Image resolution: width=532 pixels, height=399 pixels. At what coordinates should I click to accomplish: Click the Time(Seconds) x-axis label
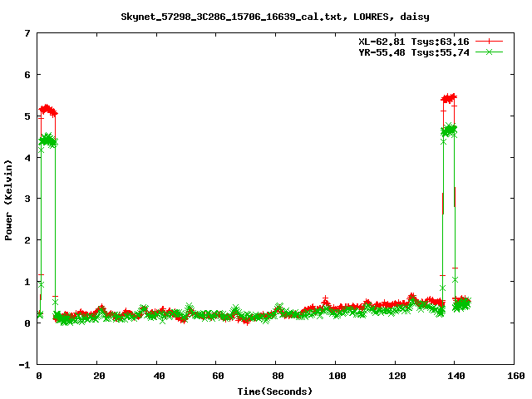[x=274, y=392]
